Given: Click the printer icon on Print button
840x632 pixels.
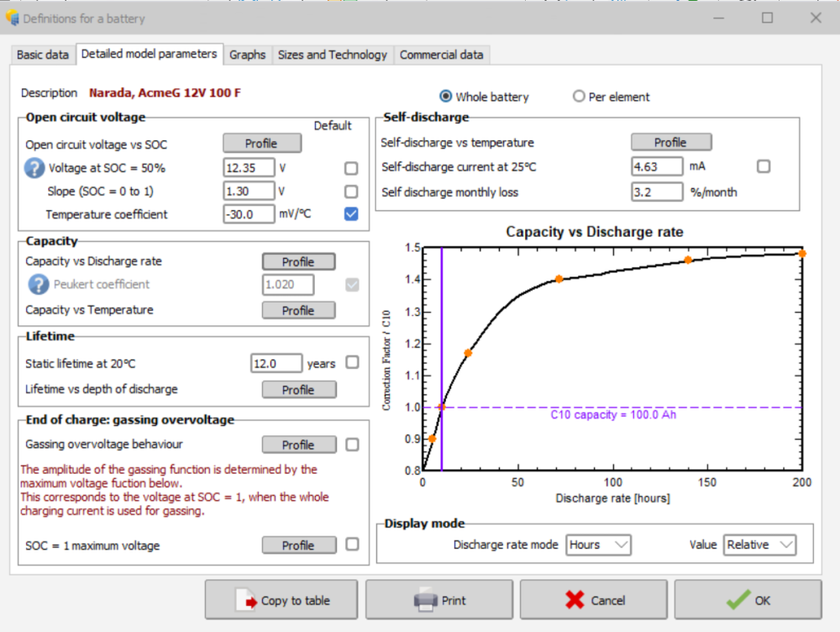Looking at the screenshot, I should [426, 600].
